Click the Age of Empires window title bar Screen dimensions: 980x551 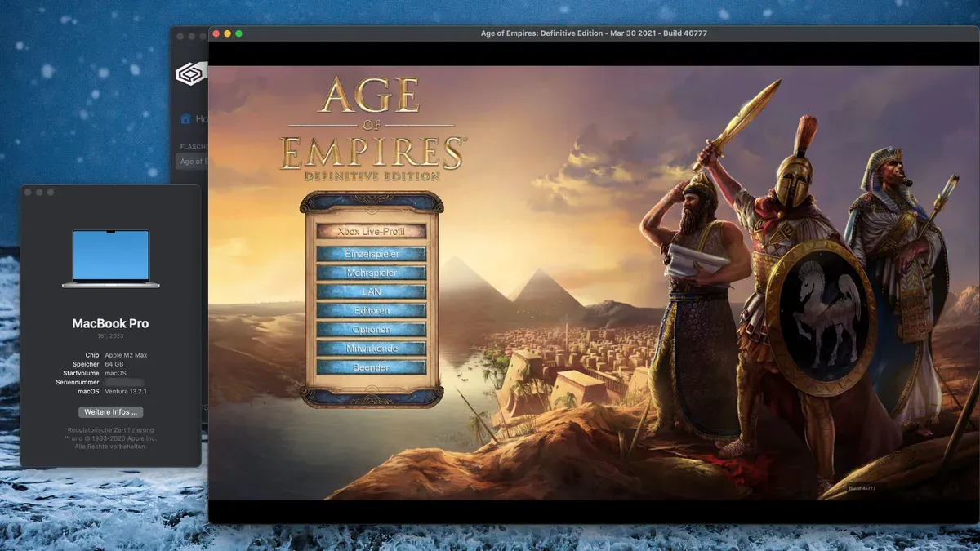tap(594, 33)
